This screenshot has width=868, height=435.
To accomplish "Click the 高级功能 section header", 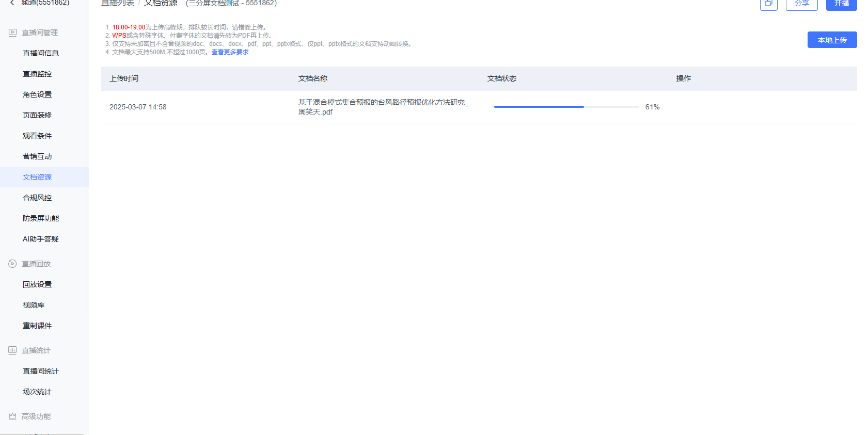I will pos(36,416).
